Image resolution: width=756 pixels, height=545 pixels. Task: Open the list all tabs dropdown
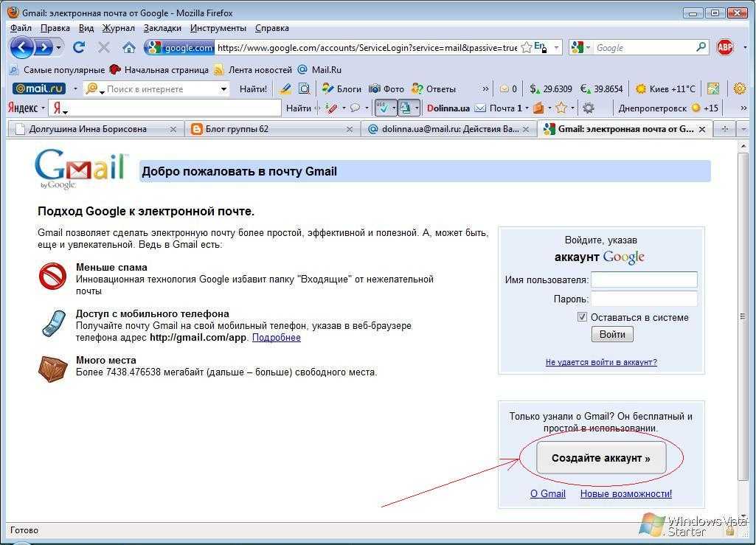743,129
